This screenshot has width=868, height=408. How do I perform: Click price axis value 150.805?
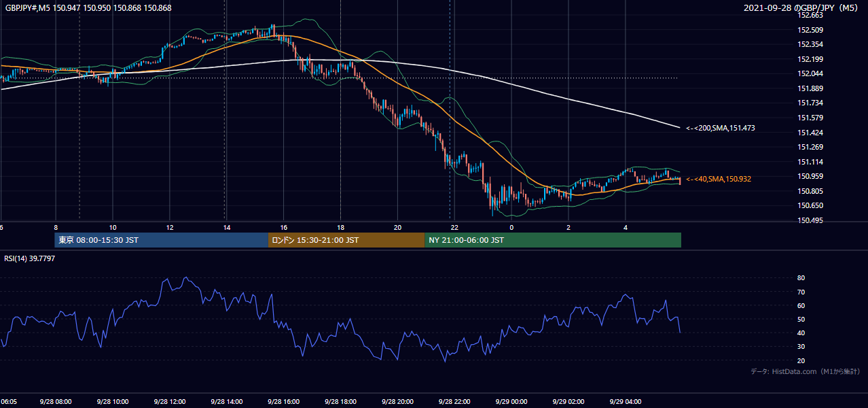point(811,191)
